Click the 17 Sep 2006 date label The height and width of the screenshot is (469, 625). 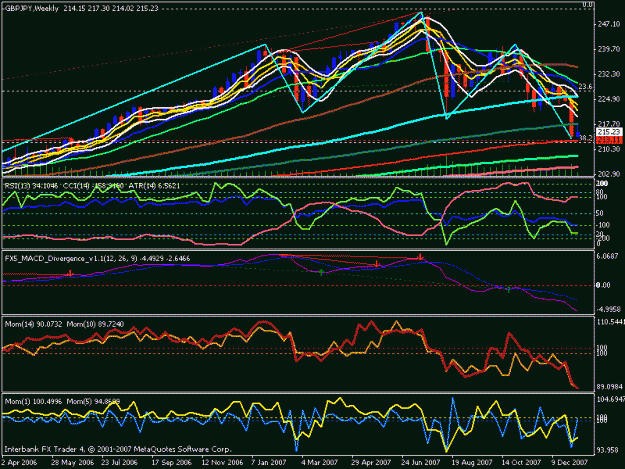click(171, 463)
